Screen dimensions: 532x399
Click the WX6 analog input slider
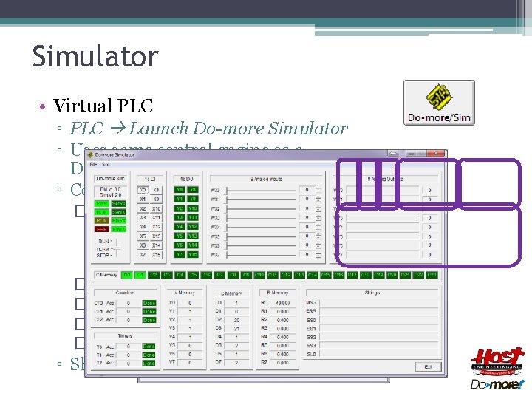pyautogui.click(x=261, y=245)
